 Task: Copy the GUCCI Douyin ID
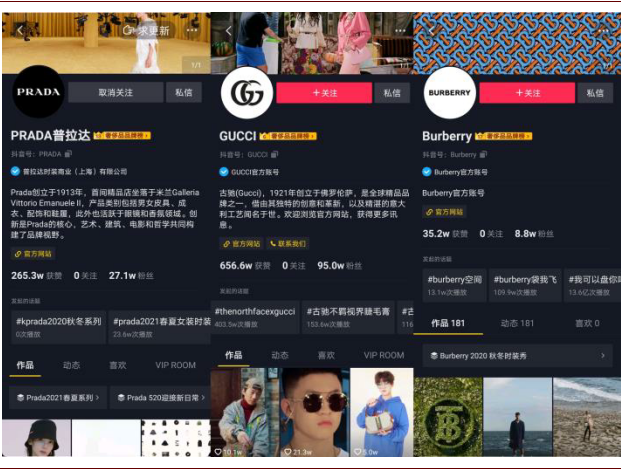(274, 154)
